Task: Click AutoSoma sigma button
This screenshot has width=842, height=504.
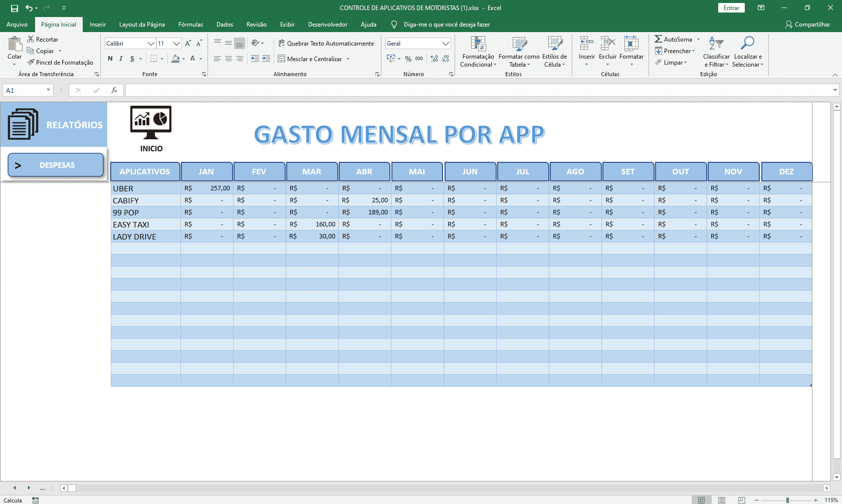Action: [673, 39]
